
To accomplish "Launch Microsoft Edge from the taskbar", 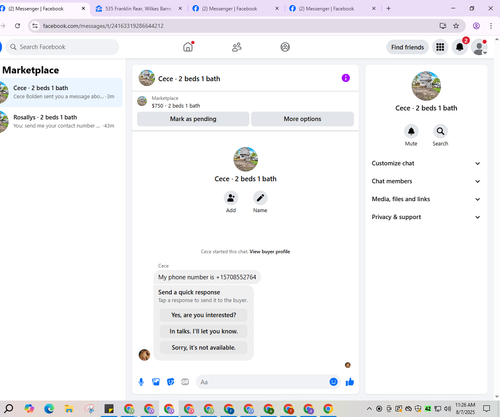I will 49,408.
